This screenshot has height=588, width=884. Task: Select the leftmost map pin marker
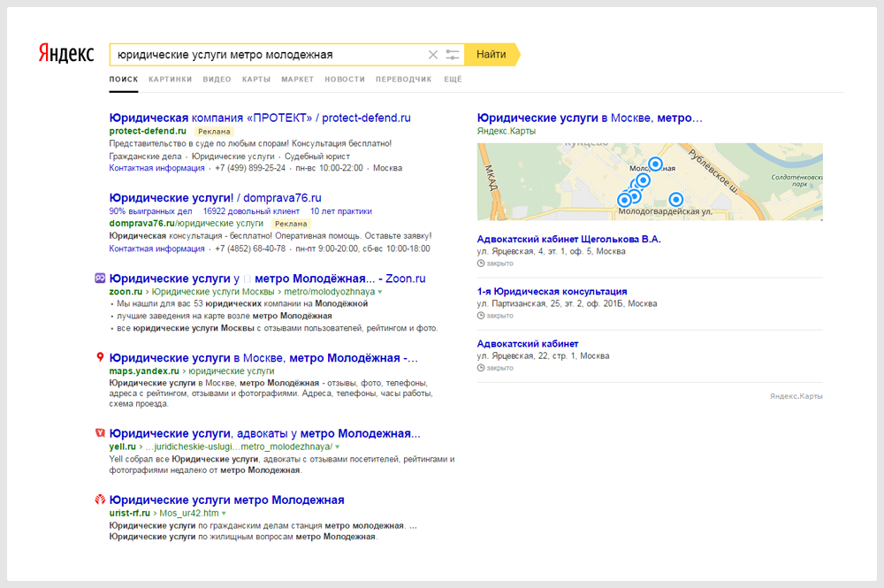(x=624, y=200)
